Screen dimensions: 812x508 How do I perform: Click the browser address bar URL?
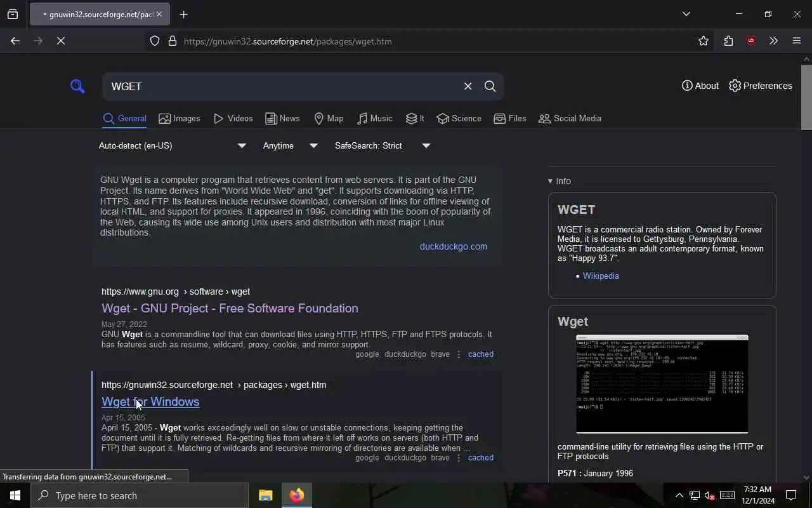point(287,41)
